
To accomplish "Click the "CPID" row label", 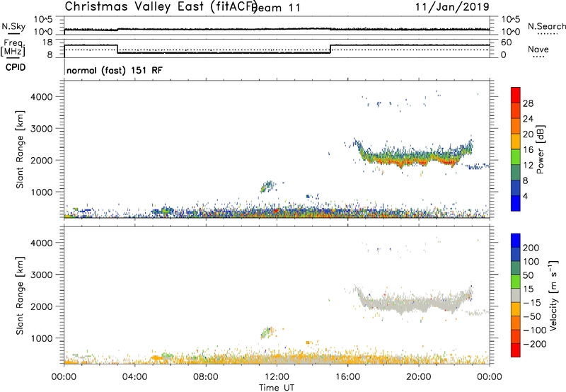I will tap(16, 67).
